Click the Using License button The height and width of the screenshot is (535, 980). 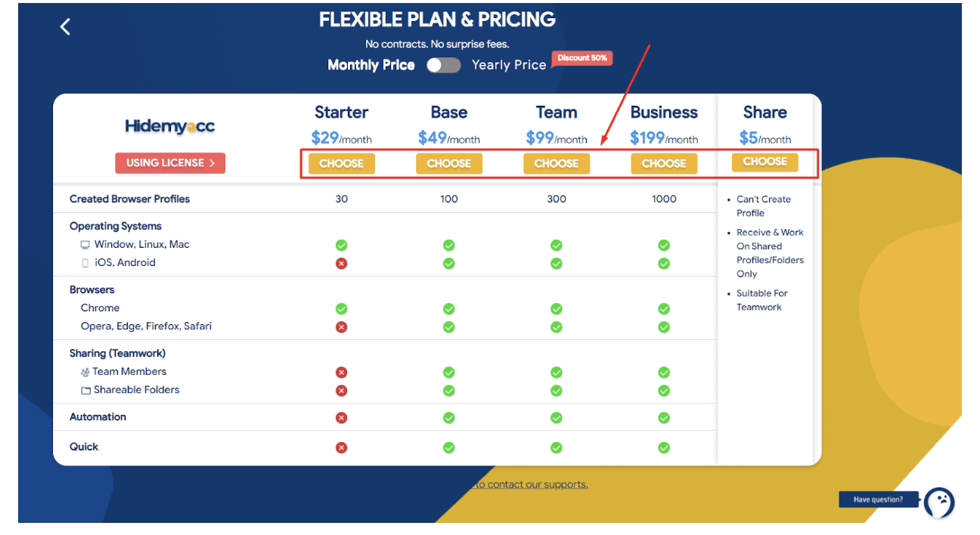[x=170, y=162]
